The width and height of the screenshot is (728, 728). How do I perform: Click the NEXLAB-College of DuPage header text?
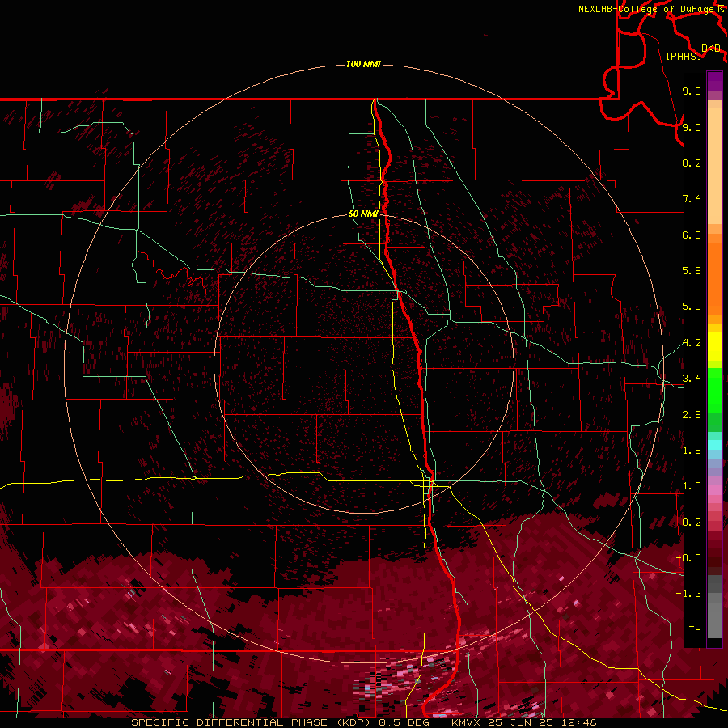[x=648, y=9]
